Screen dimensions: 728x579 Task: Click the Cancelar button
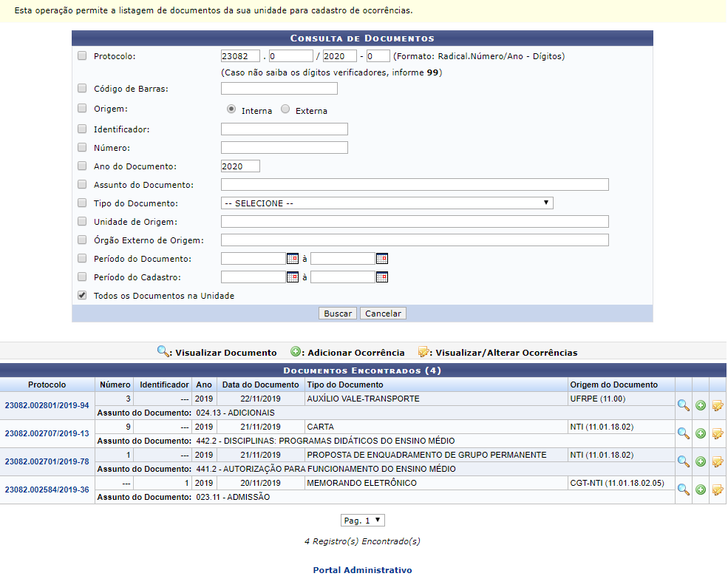point(383,314)
